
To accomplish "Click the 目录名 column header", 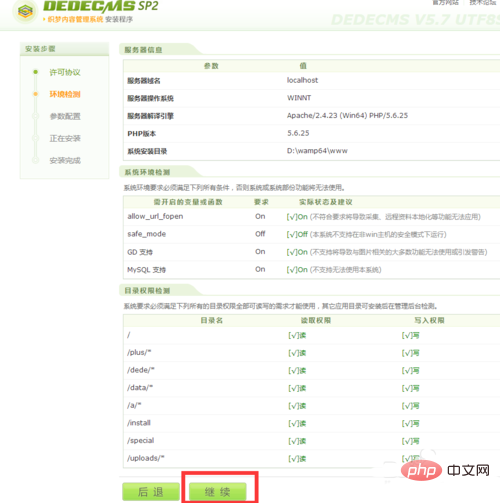I will (x=211, y=320).
